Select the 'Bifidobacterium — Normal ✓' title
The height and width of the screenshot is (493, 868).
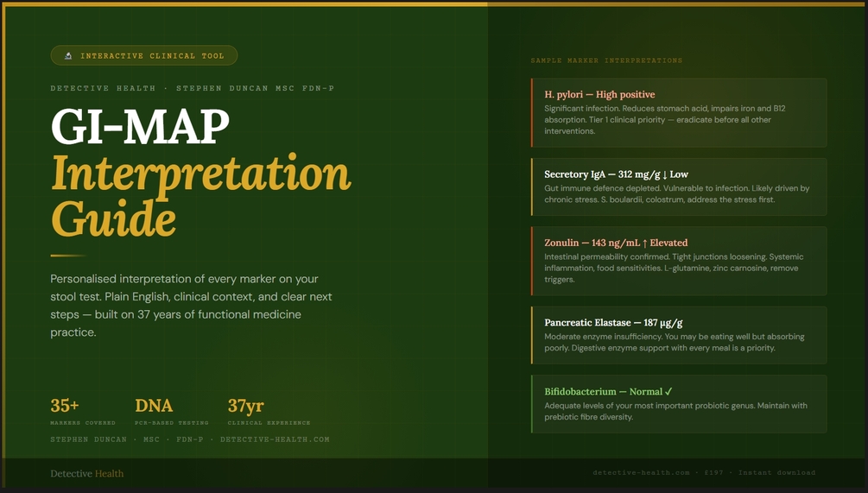point(608,391)
